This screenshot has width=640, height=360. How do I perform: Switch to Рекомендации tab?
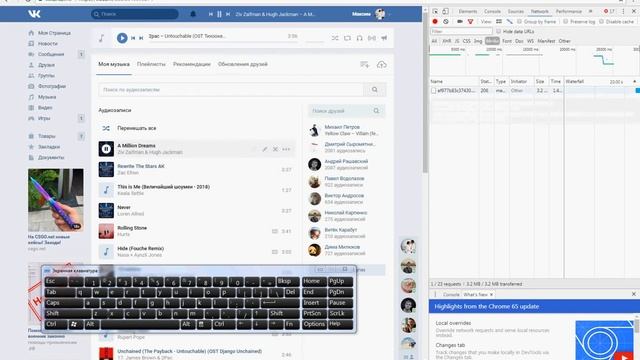191,64
